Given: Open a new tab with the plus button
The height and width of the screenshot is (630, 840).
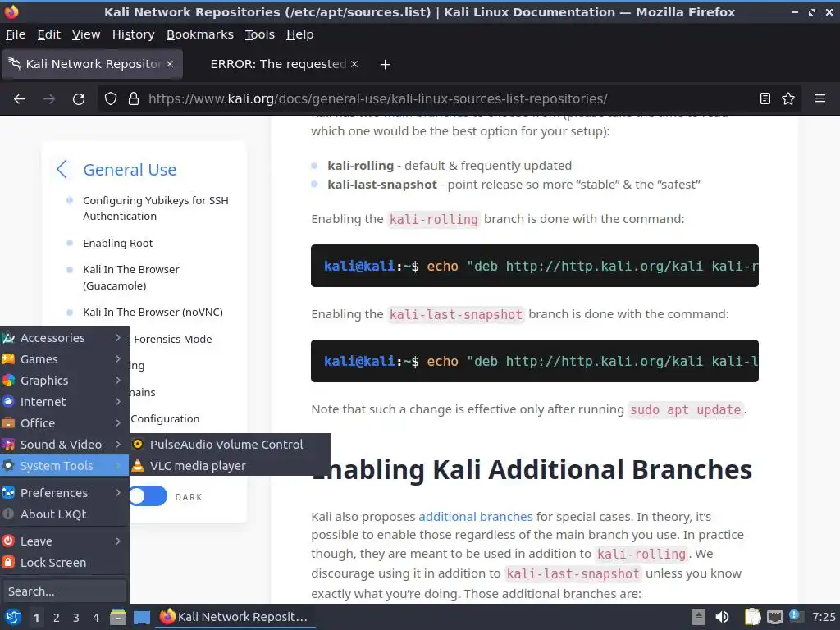Looking at the screenshot, I should tap(385, 65).
